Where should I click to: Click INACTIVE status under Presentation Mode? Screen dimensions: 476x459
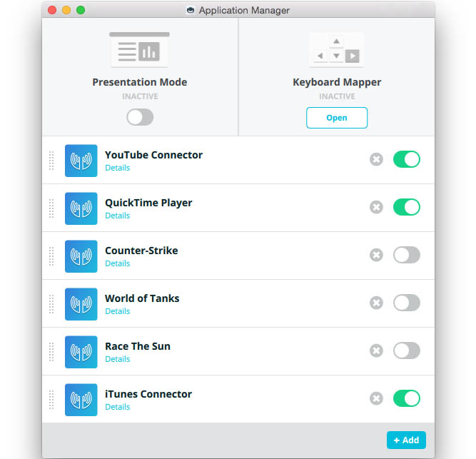coord(140,96)
